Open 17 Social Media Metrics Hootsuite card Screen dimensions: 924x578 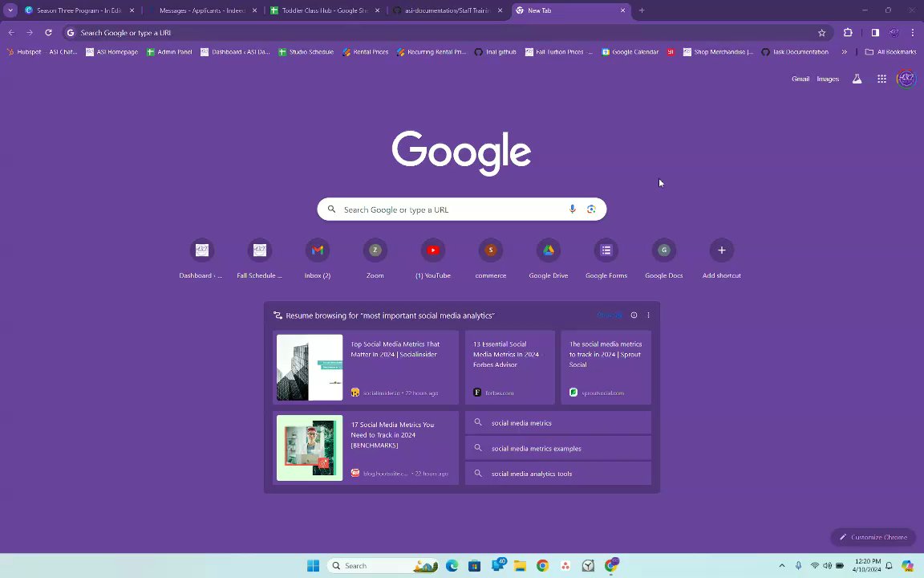click(366, 448)
